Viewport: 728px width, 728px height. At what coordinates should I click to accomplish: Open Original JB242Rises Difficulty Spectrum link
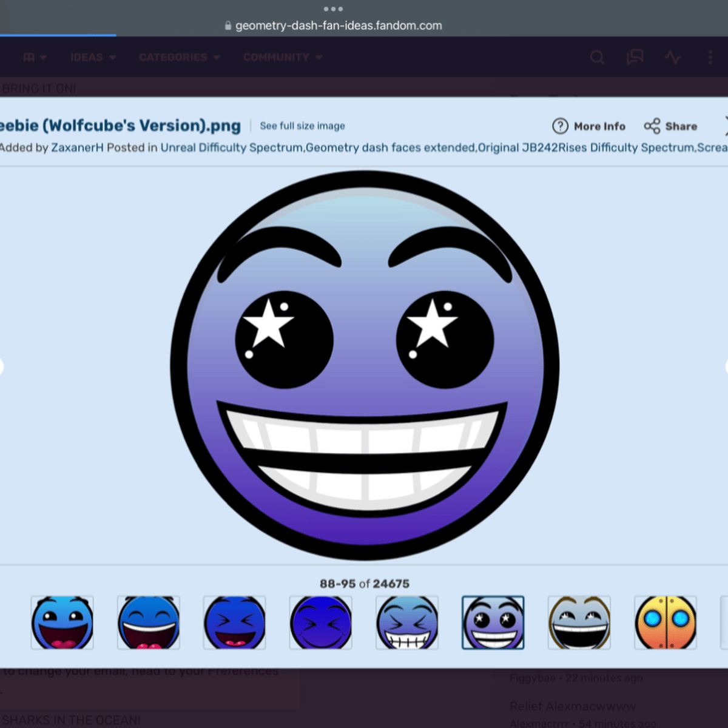tap(586, 147)
